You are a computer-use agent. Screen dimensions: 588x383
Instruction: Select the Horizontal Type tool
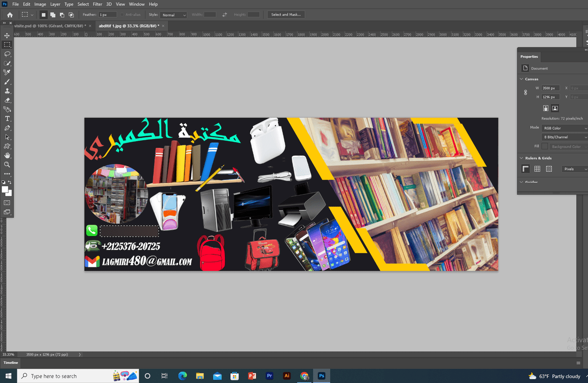[x=7, y=119]
